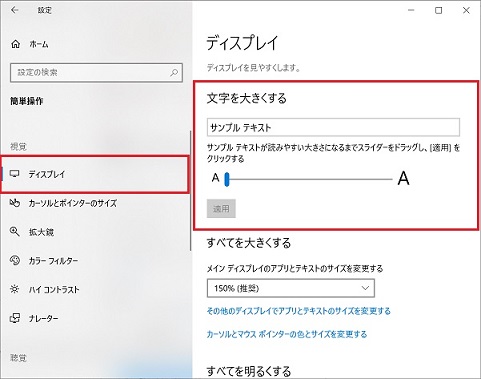Click the 聴覚 category label

click(x=18, y=358)
